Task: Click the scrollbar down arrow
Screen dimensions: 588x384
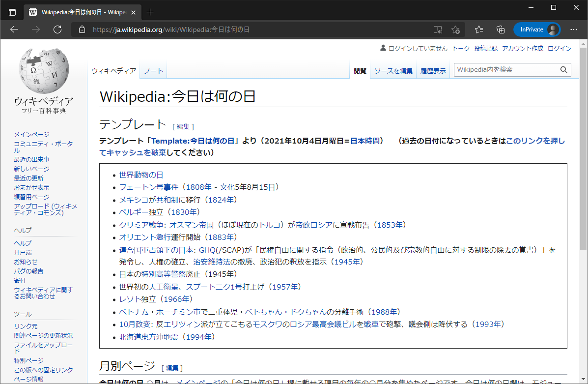Action: 583,380
